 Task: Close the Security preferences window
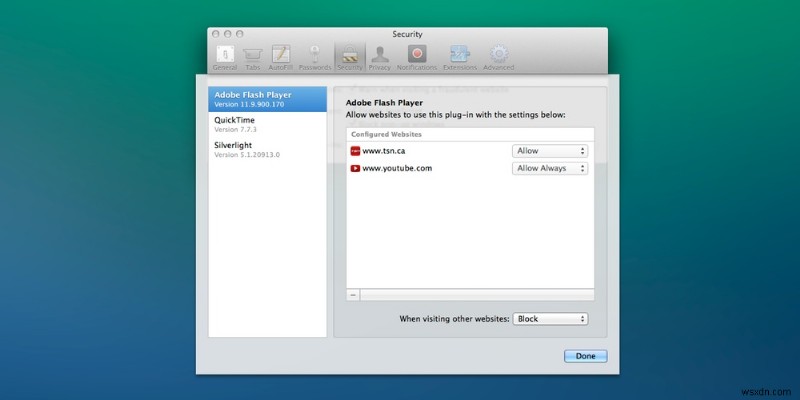(216, 34)
